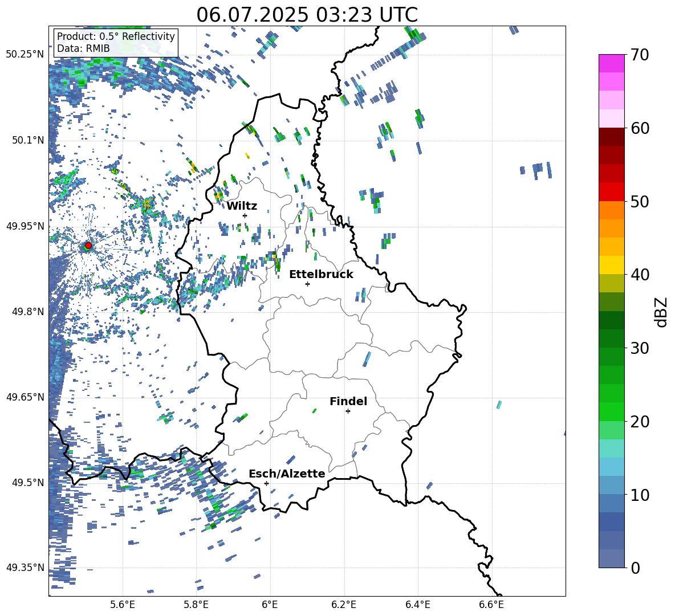Pick the orange colorbar swatch below 50
Screen dimensions: 675x616
[611, 210]
